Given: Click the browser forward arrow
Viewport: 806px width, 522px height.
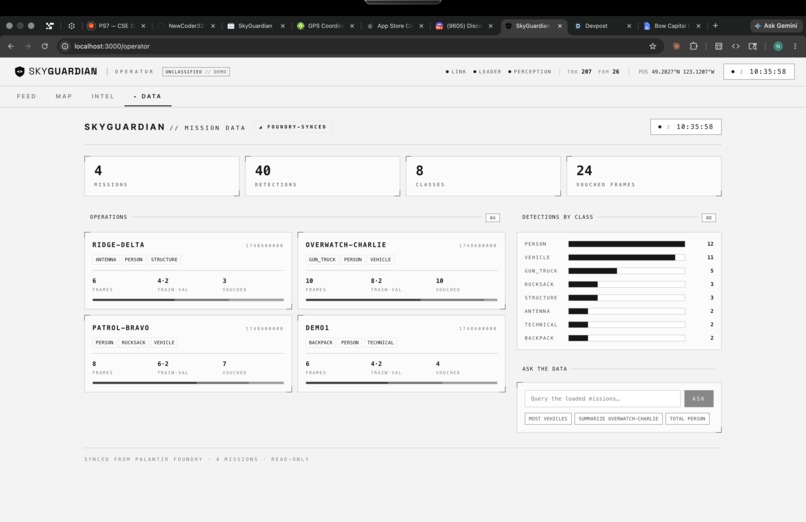Looking at the screenshot, I should pyautogui.click(x=28, y=46).
